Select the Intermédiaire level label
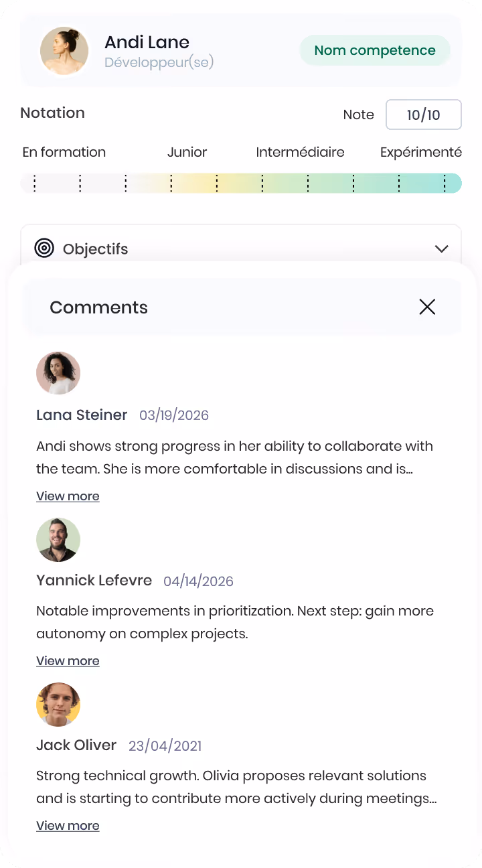Image resolution: width=482 pixels, height=868 pixels. pos(300,152)
